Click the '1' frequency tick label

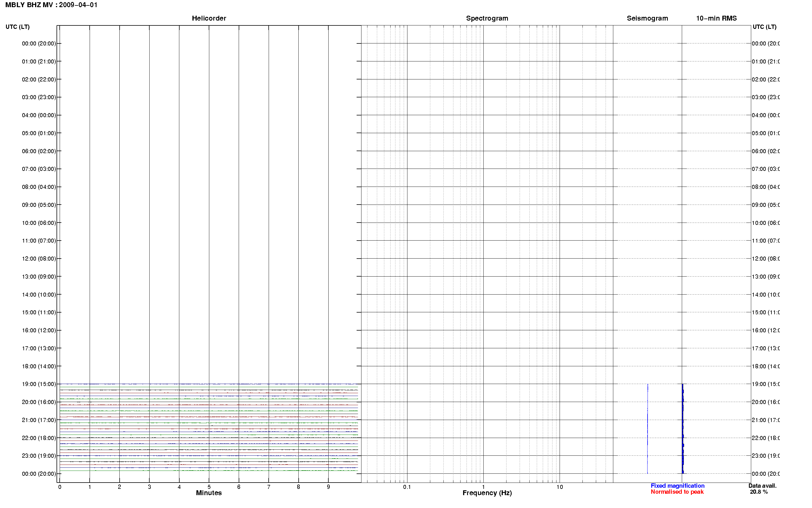click(x=483, y=487)
